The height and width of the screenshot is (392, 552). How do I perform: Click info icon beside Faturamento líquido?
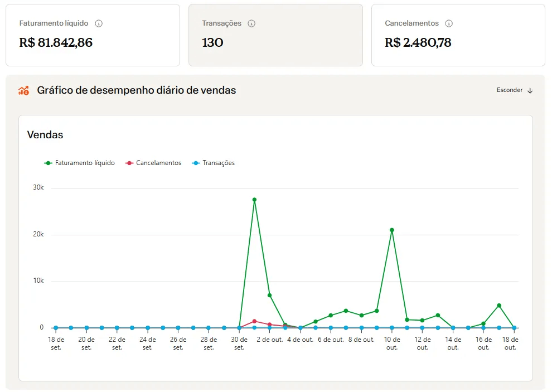(99, 23)
